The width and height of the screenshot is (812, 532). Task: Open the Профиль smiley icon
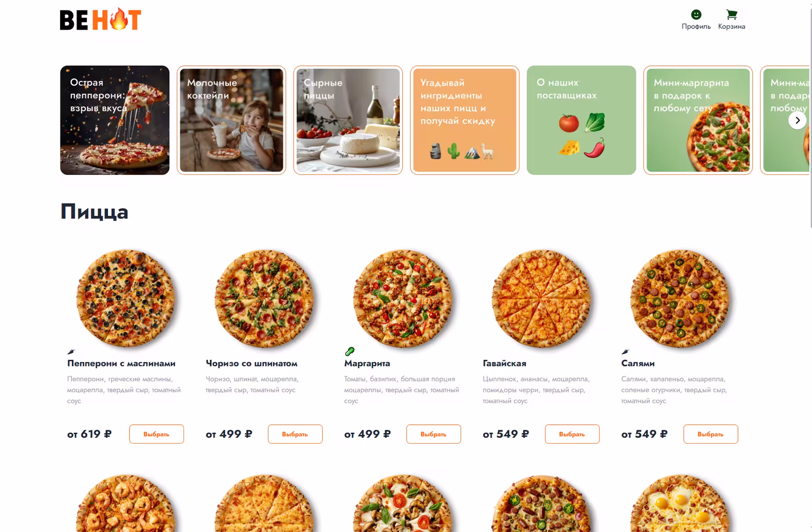(696, 15)
